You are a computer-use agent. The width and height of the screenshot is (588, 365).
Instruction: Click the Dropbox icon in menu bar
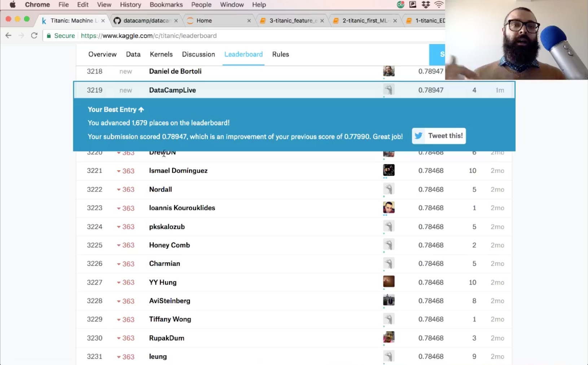click(x=426, y=5)
